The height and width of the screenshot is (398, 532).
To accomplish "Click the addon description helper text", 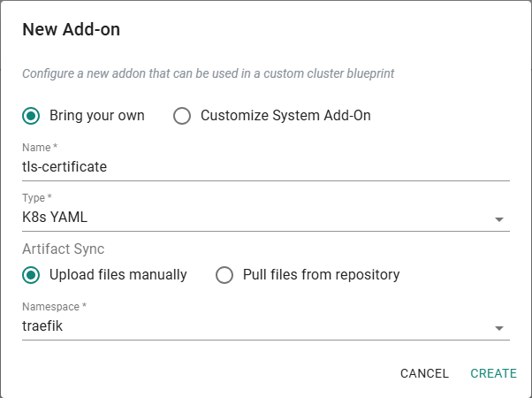I will (209, 73).
